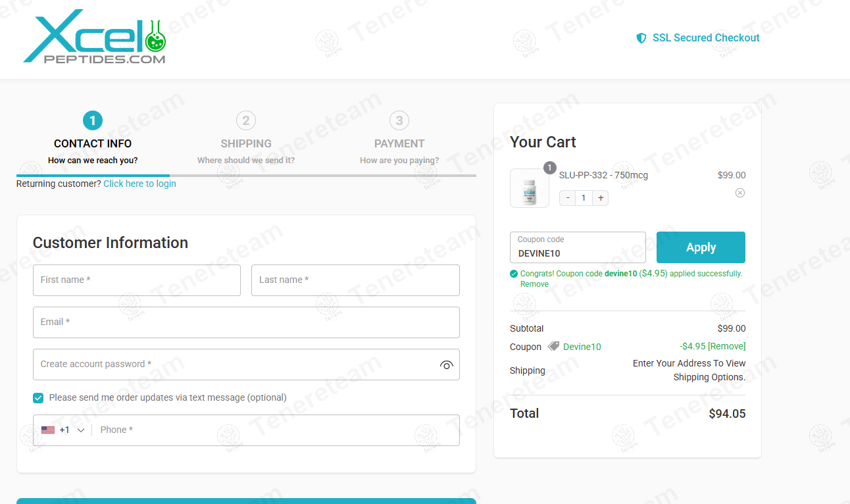Click the [Remove] link in coupon row
The width and height of the screenshot is (850, 504).
coord(726,346)
